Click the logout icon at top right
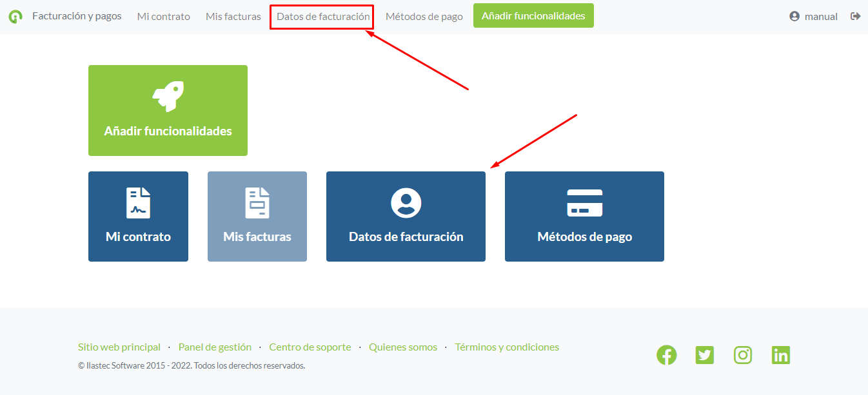This screenshot has height=395, width=868. click(x=856, y=16)
